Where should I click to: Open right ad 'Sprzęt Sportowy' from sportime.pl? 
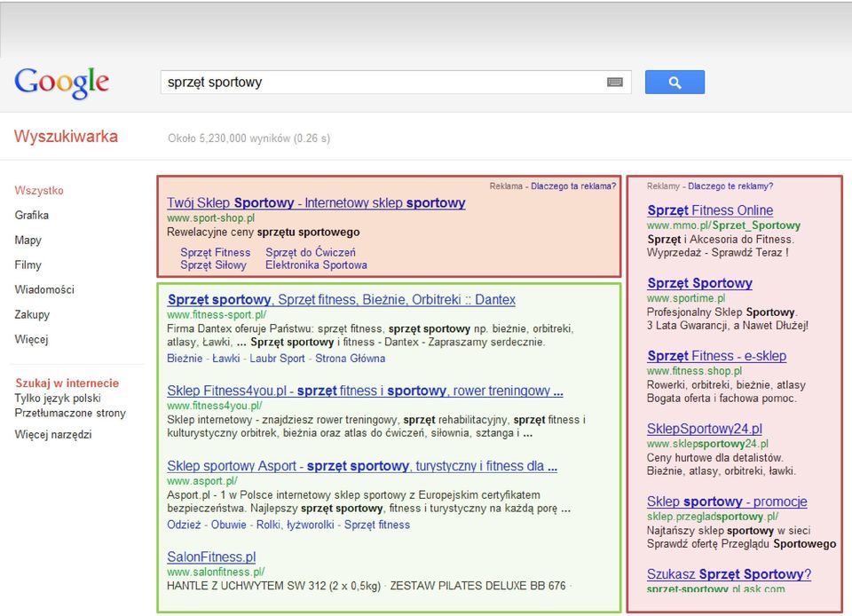point(700,283)
